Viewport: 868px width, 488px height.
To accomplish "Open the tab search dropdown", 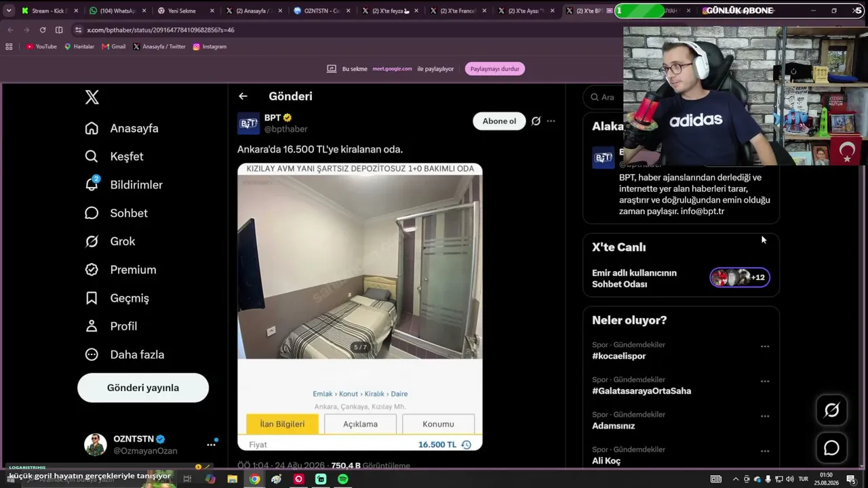I will pyautogui.click(x=9, y=11).
